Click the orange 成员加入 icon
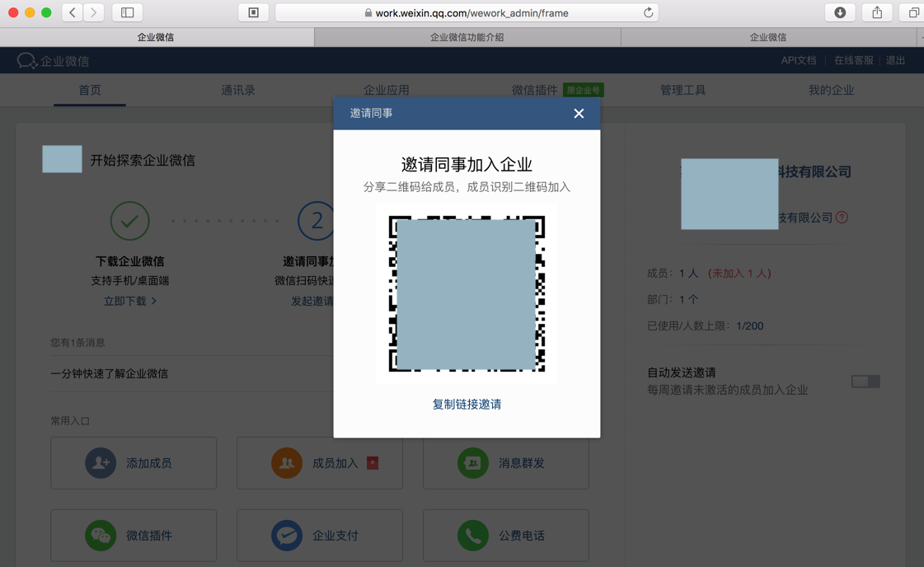The height and width of the screenshot is (567, 924). coord(287,463)
